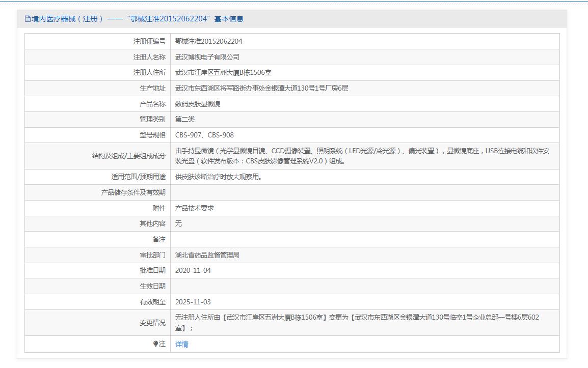The width and height of the screenshot is (588, 368).
Task: Click the 结构及组成/主要组成成分 label
Action: pos(128,156)
